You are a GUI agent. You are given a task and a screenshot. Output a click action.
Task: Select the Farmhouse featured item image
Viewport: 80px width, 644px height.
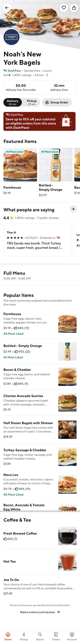coord(20,165)
